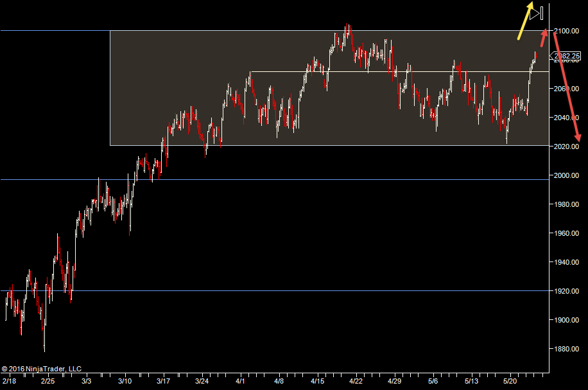The height and width of the screenshot is (390, 588).
Task: Click the 3/17 date on time axis
Action: point(164,380)
